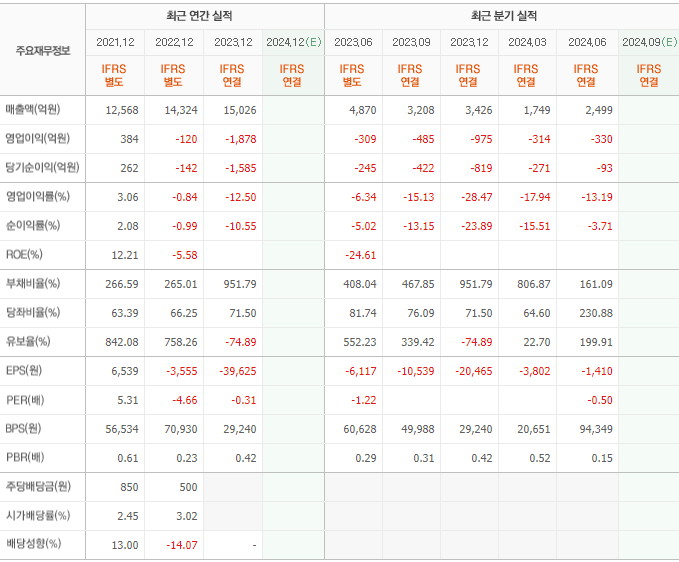Select the 시가배당률(%) row label
The width and height of the screenshot is (679, 562).
pyautogui.click(x=38, y=516)
